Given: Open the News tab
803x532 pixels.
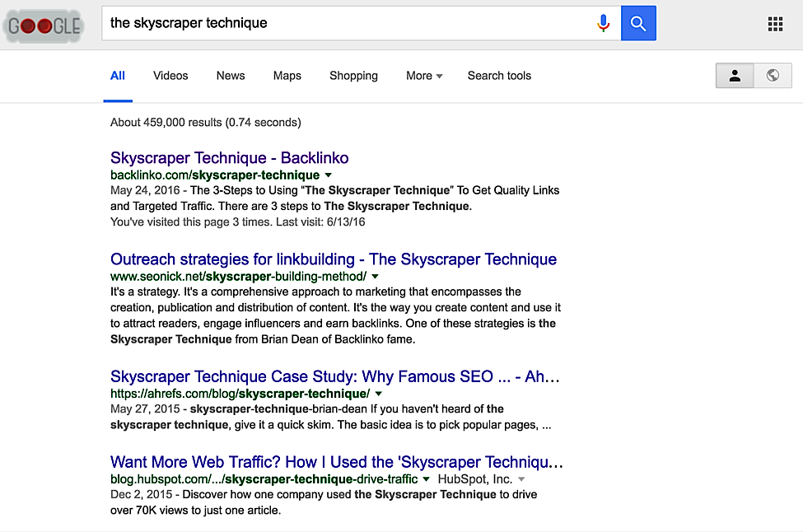Looking at the screenshot, I should pyautogui.click(x=231, y=76).
